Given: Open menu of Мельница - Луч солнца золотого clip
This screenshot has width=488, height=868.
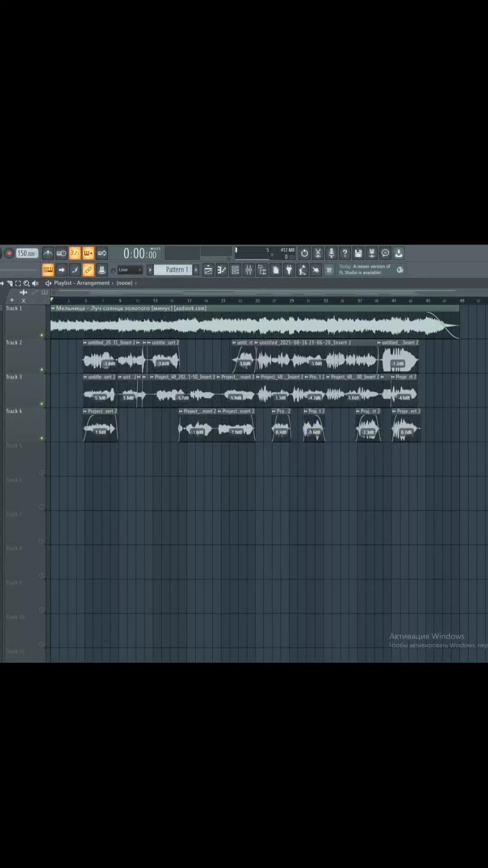Looking at the screenshot, I should pos(53,308).
